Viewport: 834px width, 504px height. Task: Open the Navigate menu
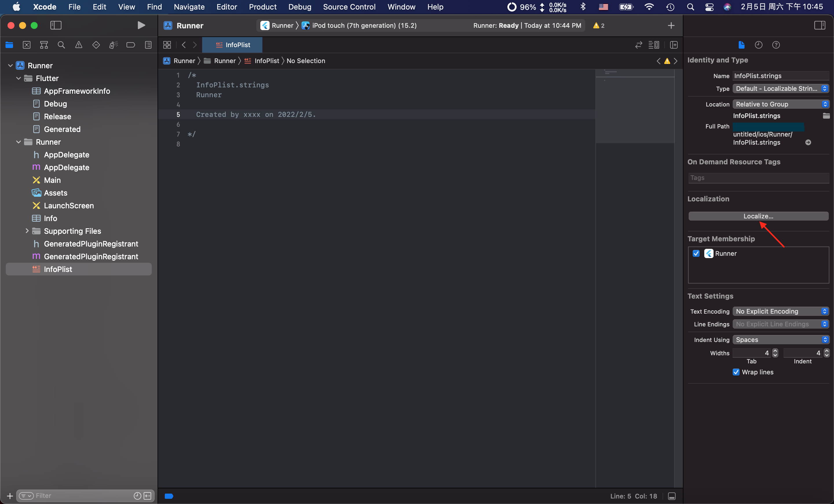click(189, 7)
